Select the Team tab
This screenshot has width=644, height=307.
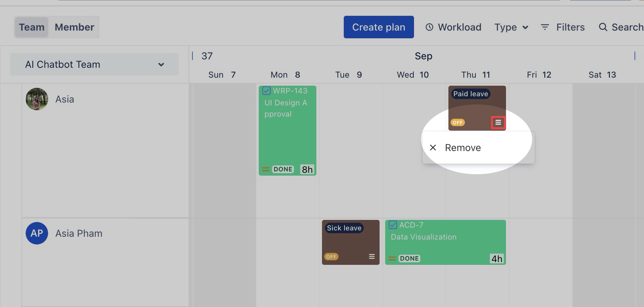32,27
